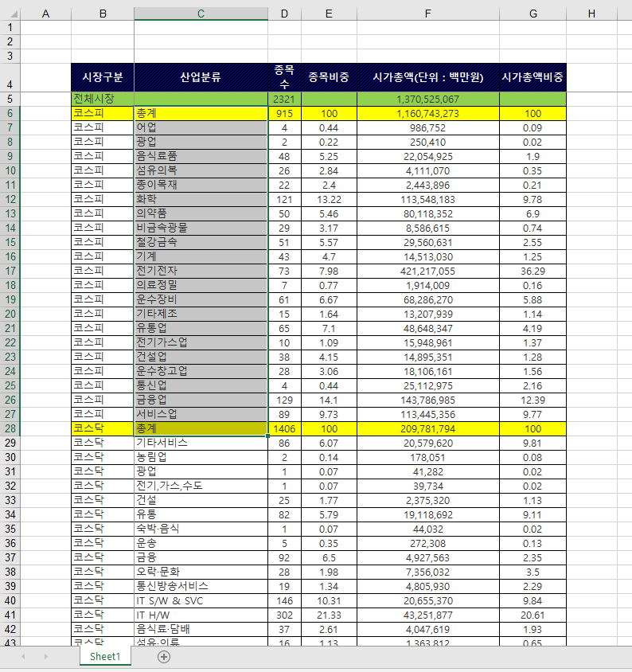
Task: Select the 오락·문화 cell
Action: tap(201, 572)
